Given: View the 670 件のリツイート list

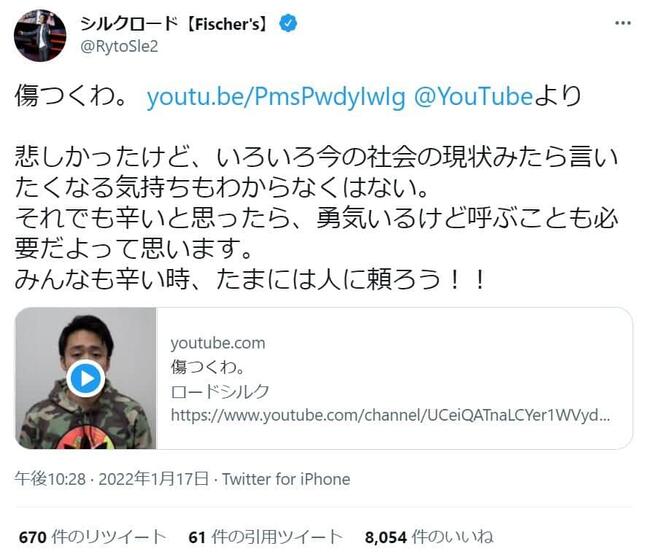Looking at the screenshot, I should [x=93, y=537].
